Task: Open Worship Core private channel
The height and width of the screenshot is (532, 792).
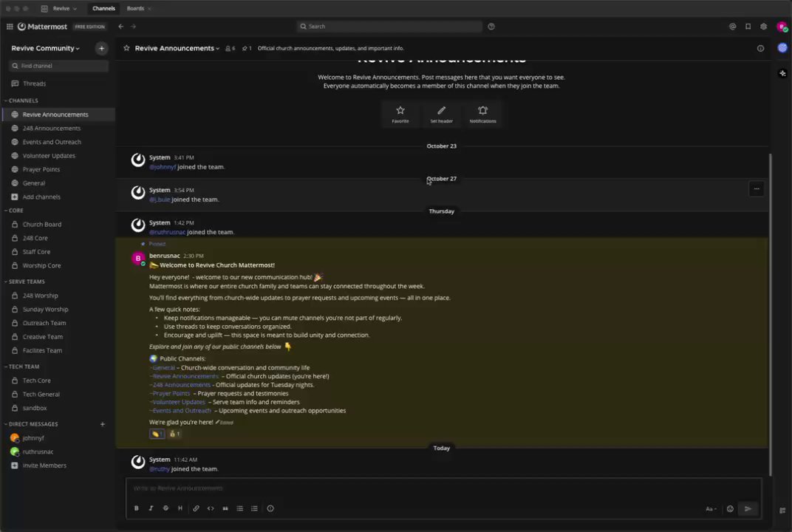Action: click(x=58, y=265)
